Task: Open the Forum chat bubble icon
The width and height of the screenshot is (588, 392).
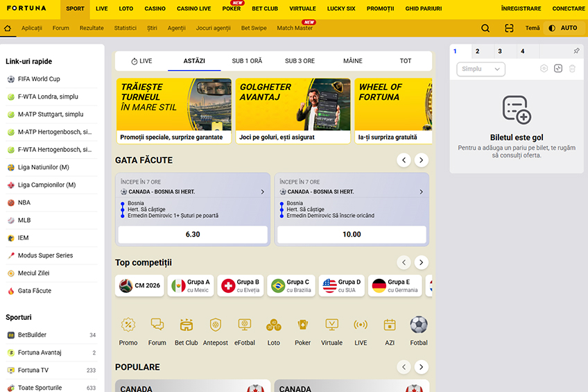Action: [157, 325]
